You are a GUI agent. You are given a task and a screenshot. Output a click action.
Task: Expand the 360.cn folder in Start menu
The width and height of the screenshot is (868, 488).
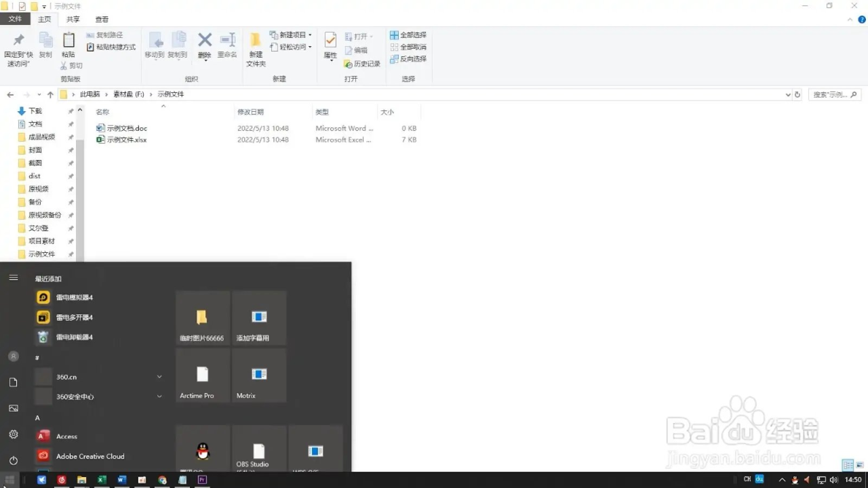coord(159,377)
